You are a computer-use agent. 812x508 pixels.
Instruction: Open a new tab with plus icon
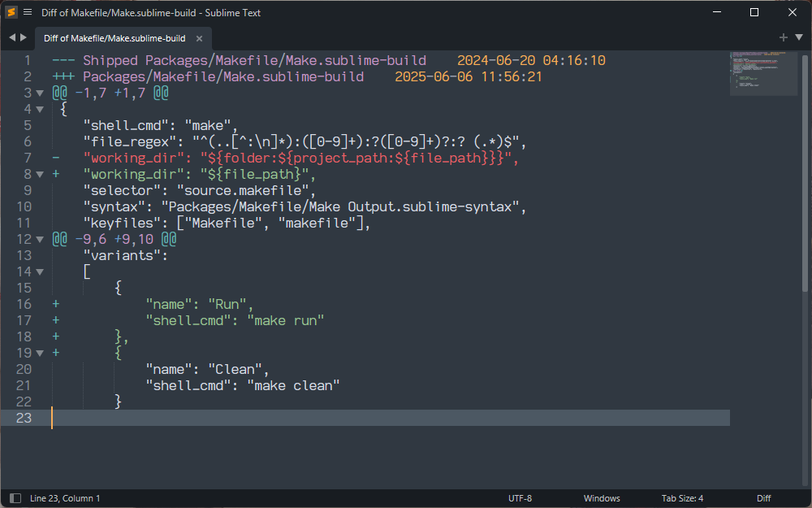tap(784, 37)
